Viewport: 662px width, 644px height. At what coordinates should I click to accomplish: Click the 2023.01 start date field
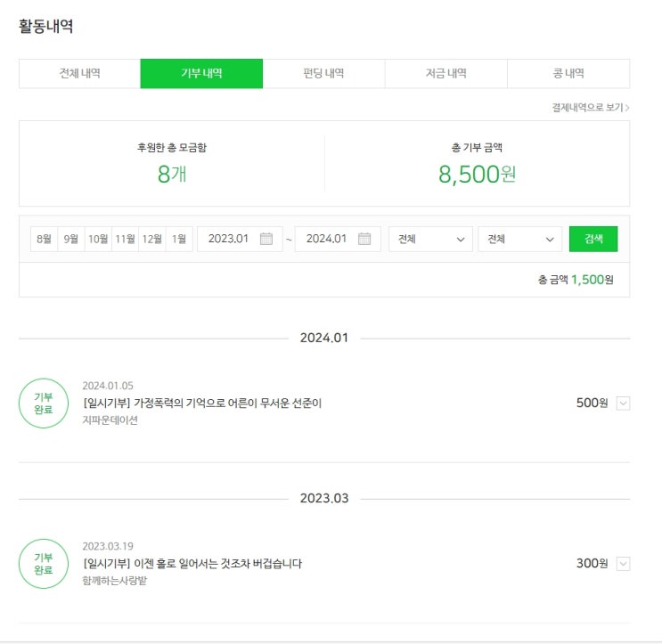[228, 239]
